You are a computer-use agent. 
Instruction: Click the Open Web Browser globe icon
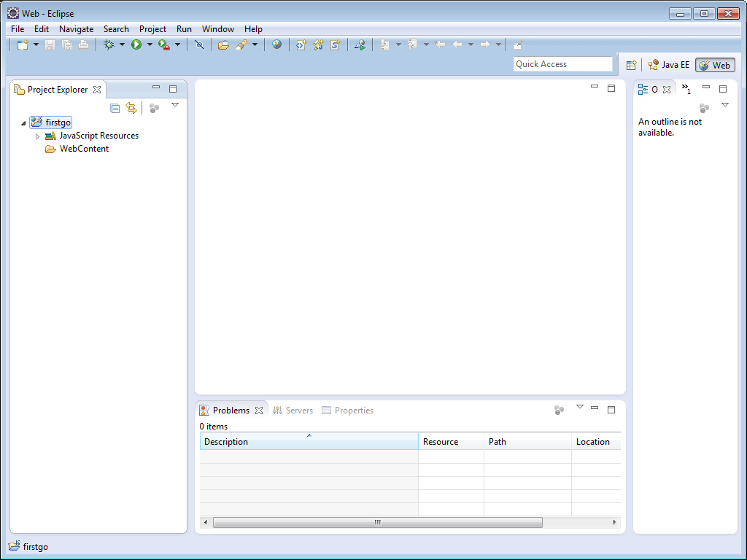[276, 44]
